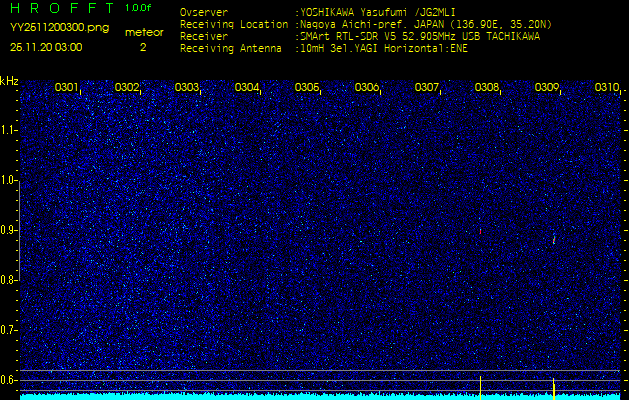Click the kHz axis unit label
The height and width of the screenshot is (400, 629).
coord(9,81)
